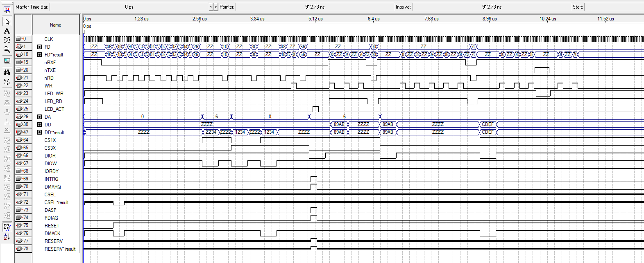Screen dimensions: 644x263
Task: Click the Start time field
Action: (x=614, y=7)
